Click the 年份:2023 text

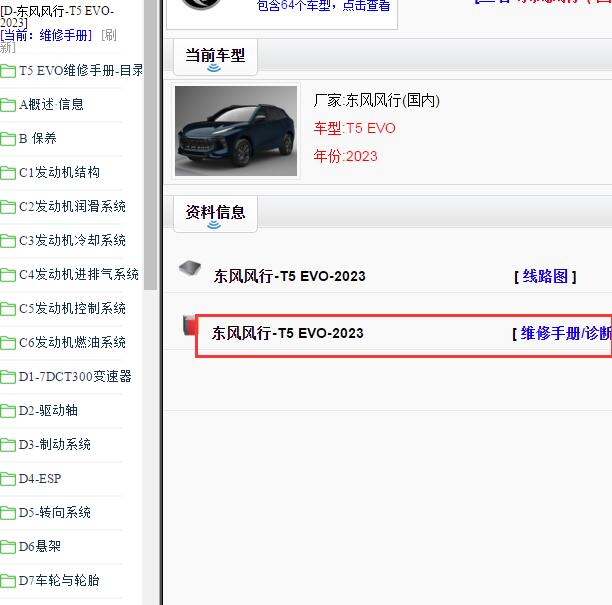click(x=345, y=156)
